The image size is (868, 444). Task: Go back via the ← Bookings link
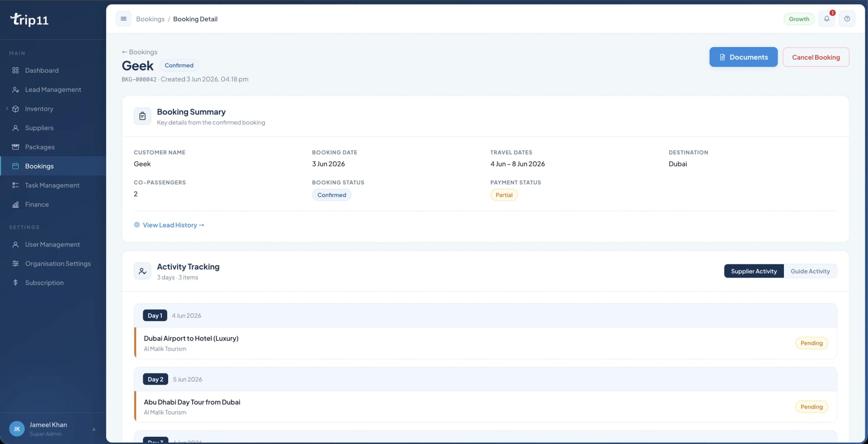(140, 52)
